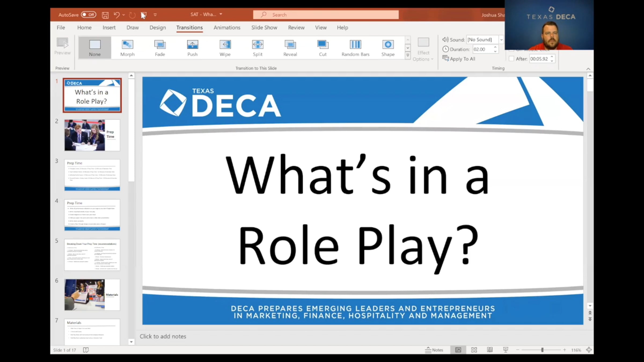Open the Animations tab

(x=227, y=28)
